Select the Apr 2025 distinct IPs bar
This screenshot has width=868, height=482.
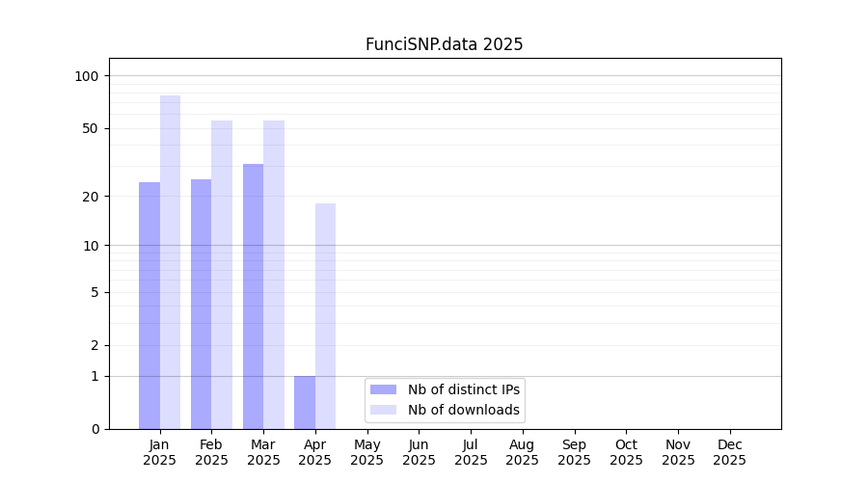click(305, 402)
